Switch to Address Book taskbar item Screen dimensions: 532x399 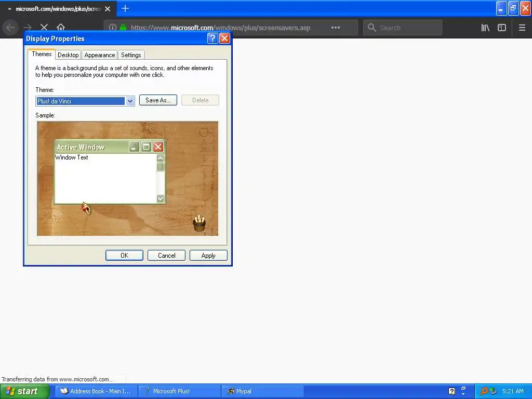tap(96, 391)
